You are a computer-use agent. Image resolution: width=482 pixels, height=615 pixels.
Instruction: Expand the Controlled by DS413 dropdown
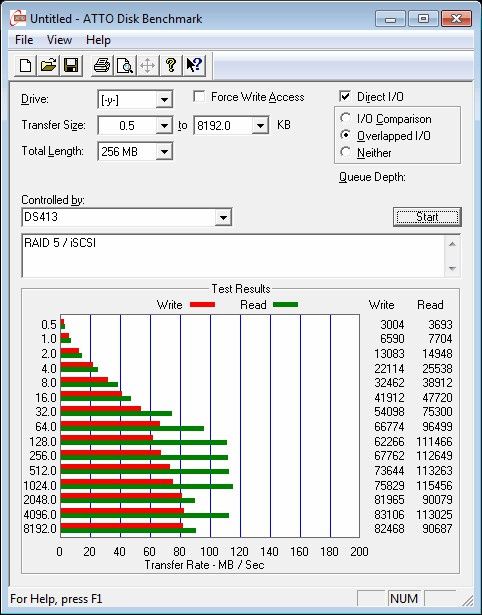(x=223, y=217)
